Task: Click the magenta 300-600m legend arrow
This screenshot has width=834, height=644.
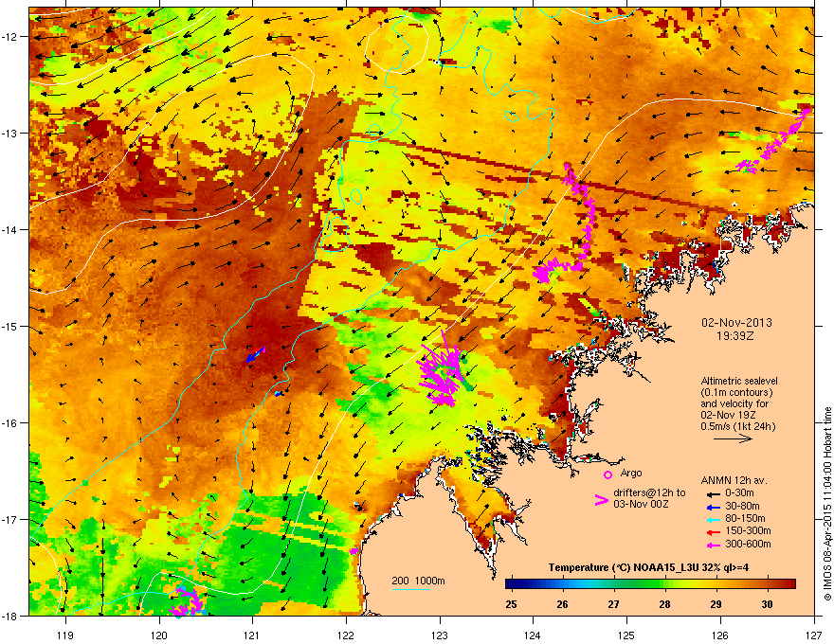Action: (x=714, y=545)
